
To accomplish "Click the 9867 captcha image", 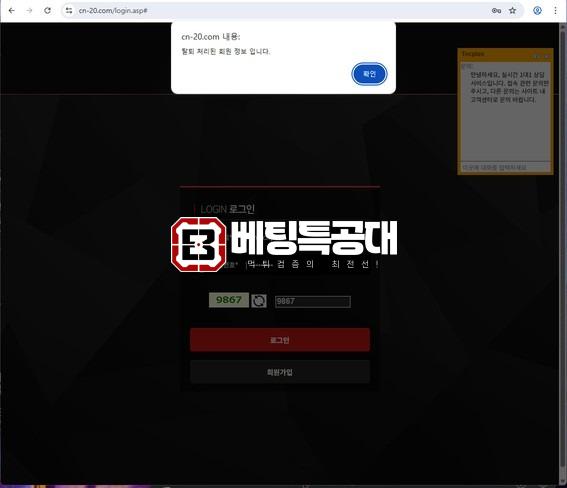I will click(x=229, y=300).
